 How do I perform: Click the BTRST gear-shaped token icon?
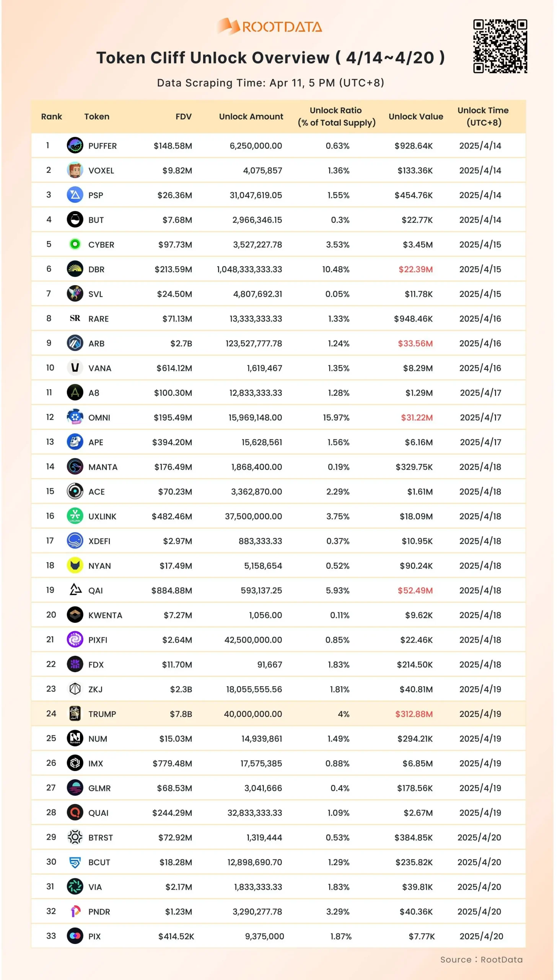(x=75, y=837)
